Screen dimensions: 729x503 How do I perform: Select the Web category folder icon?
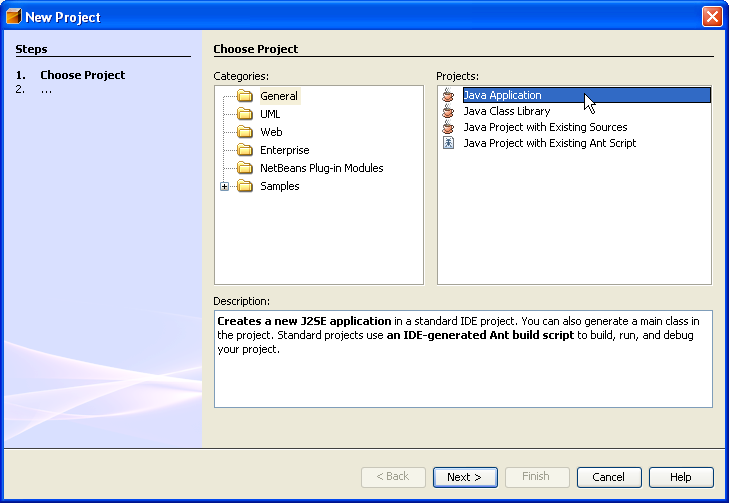(245, 132)
